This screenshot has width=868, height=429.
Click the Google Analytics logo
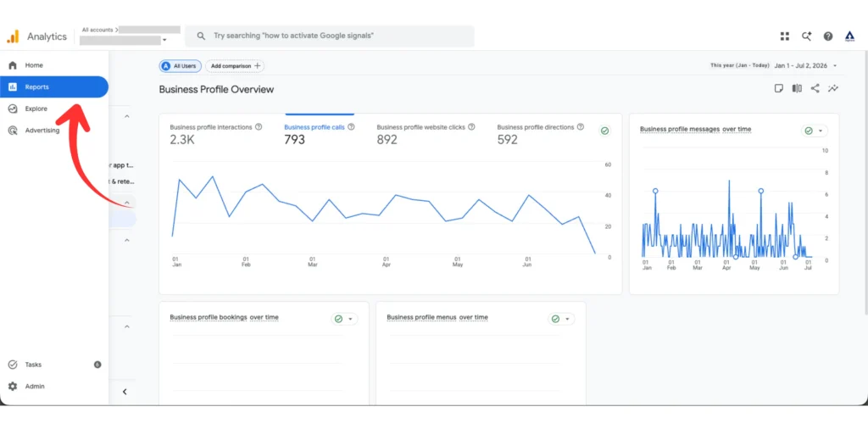[x=12, y=36]
